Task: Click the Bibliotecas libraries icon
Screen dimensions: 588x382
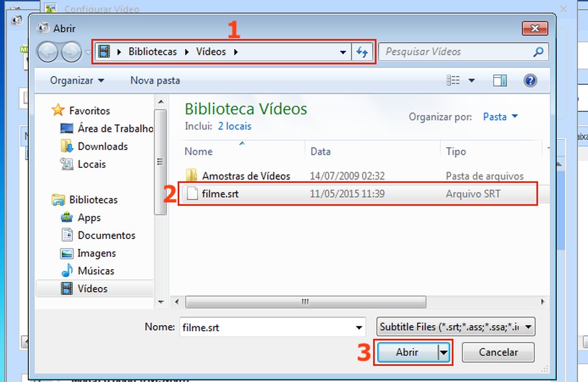Action: pyautogui.click(x=58, y=200)
